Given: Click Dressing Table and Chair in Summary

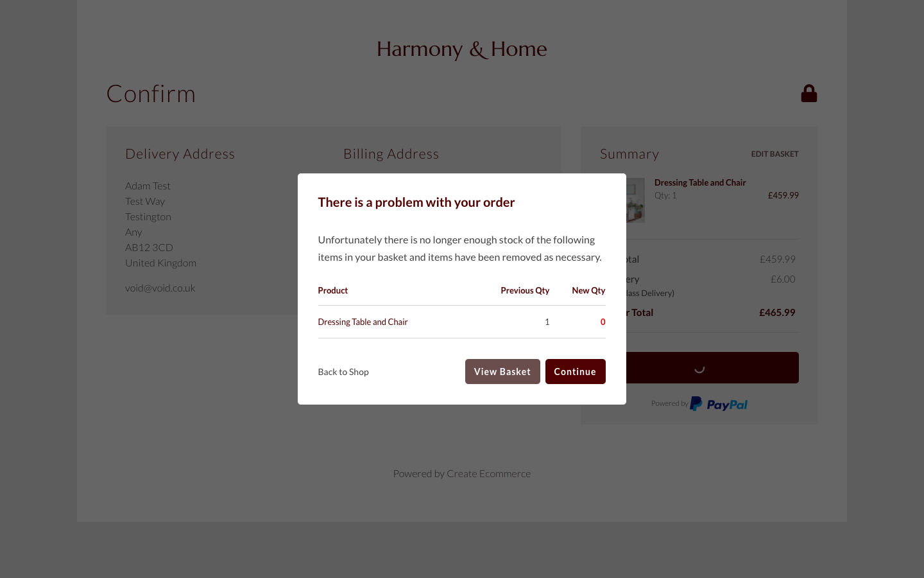Looking at the screenshot, I should point(700,183).
